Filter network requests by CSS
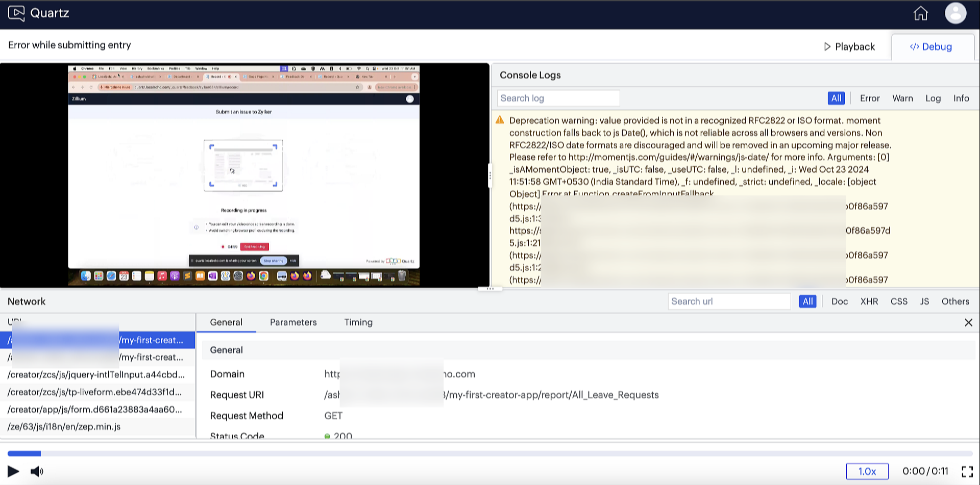980x485 pixels. (899, 301)
